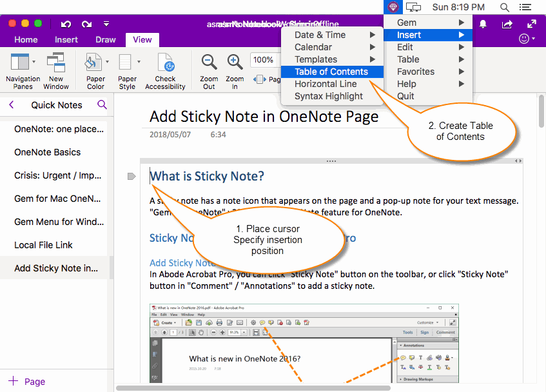Select Insert in the Gem menu
This screenshot has width=546, height=392.
[x=428, y=35]
